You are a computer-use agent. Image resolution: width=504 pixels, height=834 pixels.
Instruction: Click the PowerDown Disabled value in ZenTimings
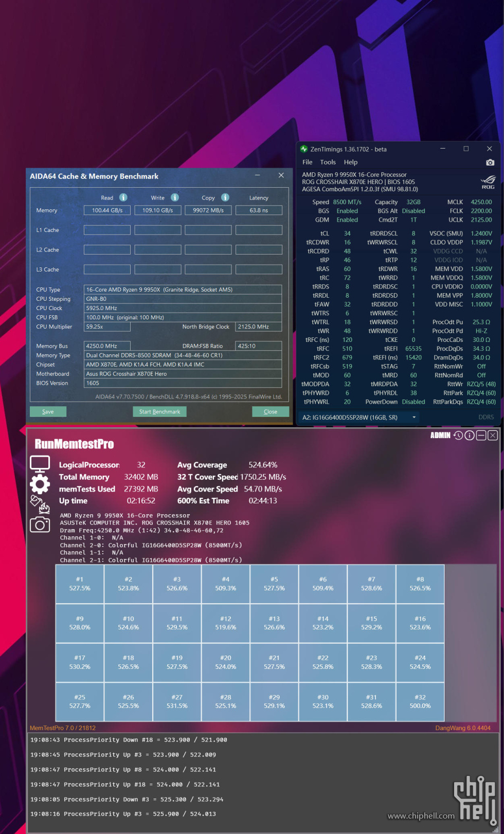[413, 402]
